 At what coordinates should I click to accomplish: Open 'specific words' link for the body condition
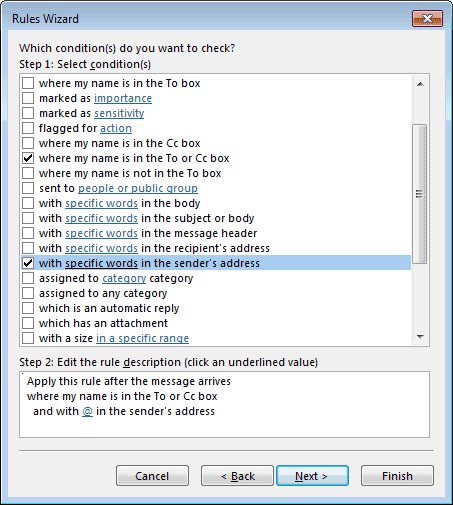coord(101,203)
